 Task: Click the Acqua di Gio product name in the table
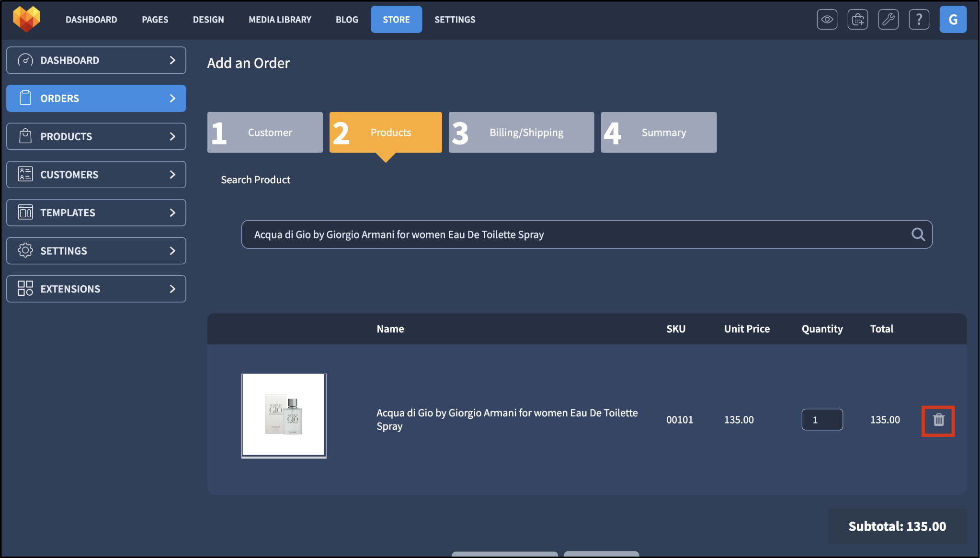(507, 419)
